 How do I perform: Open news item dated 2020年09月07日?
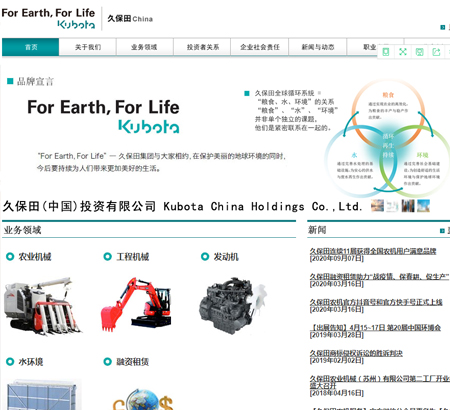[x=373, y=251]
